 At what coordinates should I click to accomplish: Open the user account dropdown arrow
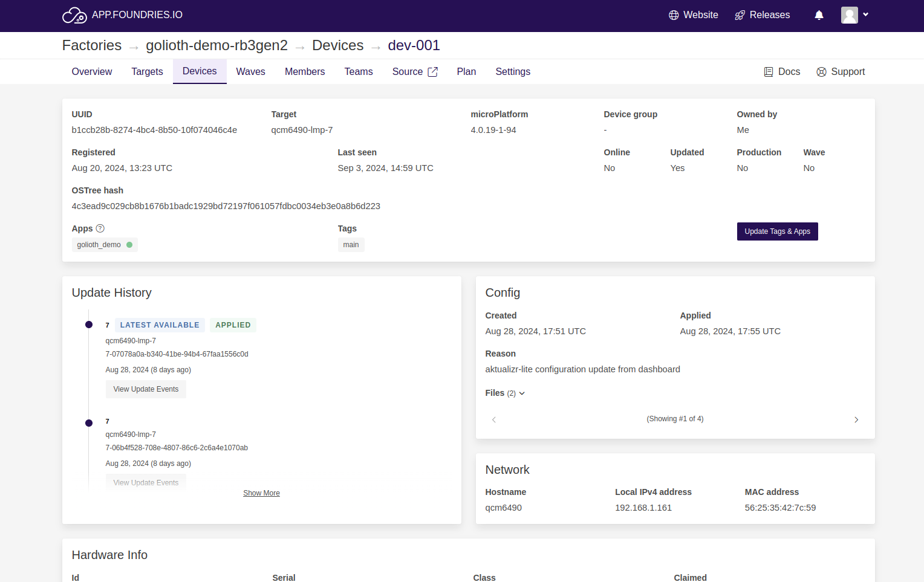(866, 15)
